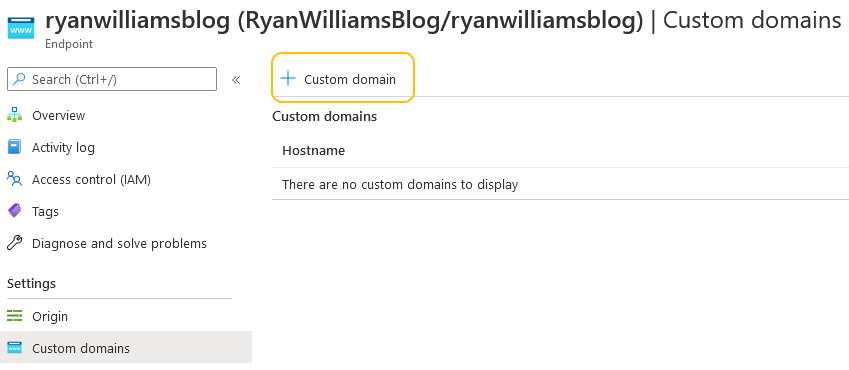849x370 pixels.
Task: Select Custom domains in the sidebar
Action: pos(126,348)
